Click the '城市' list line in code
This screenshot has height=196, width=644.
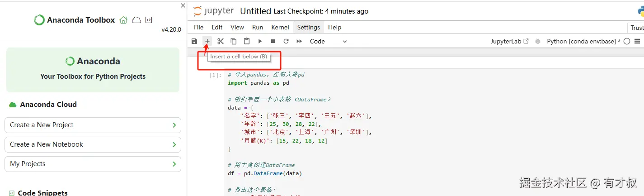tap(307, 132)
